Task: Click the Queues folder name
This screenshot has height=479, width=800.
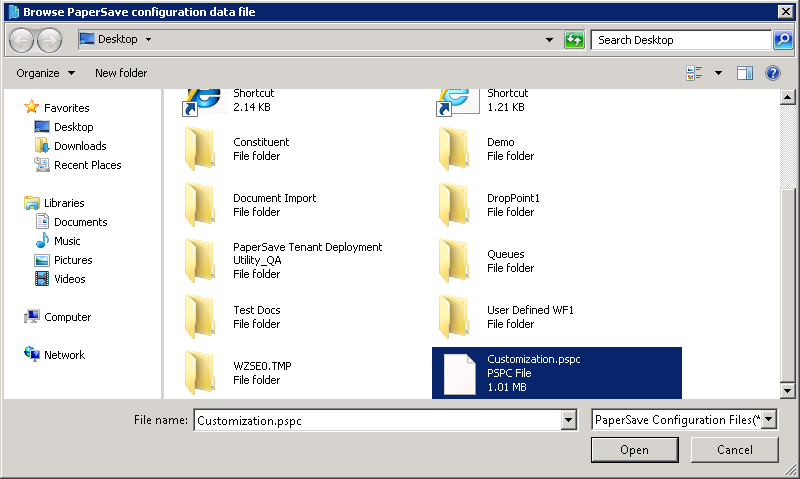Action: 506,254
